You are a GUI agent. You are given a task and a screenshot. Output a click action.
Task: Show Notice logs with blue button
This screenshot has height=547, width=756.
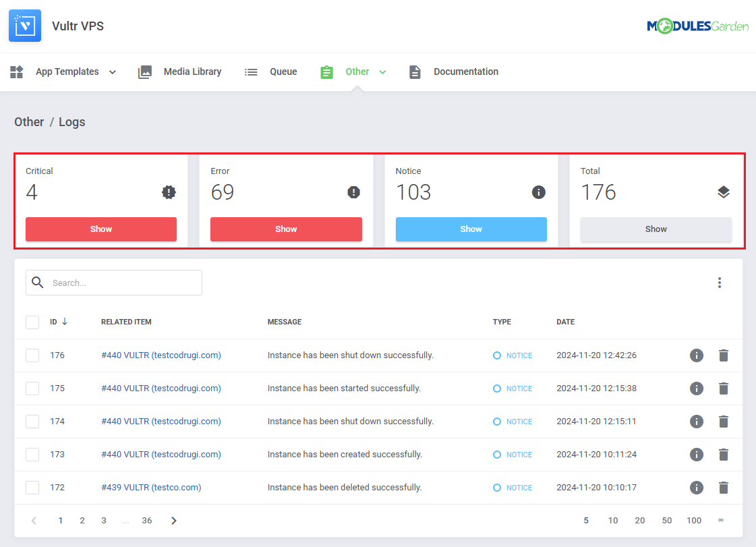471,229
